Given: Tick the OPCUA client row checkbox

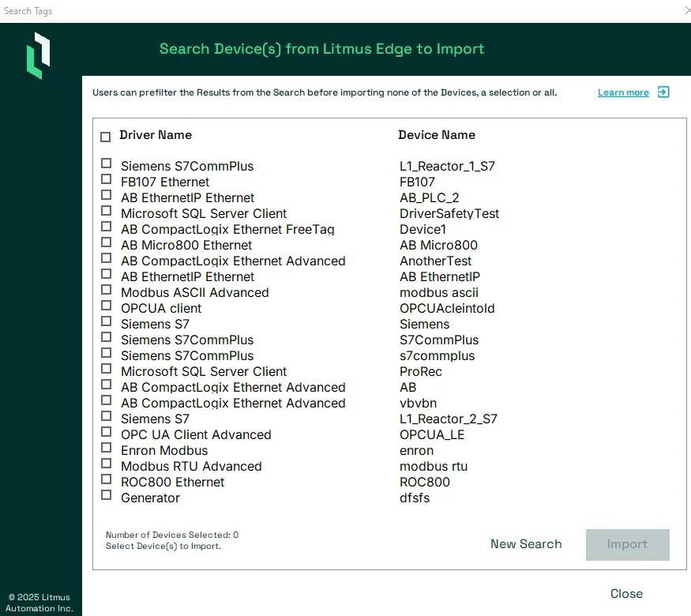Looking at the screenshot, I should pos(106,306).
